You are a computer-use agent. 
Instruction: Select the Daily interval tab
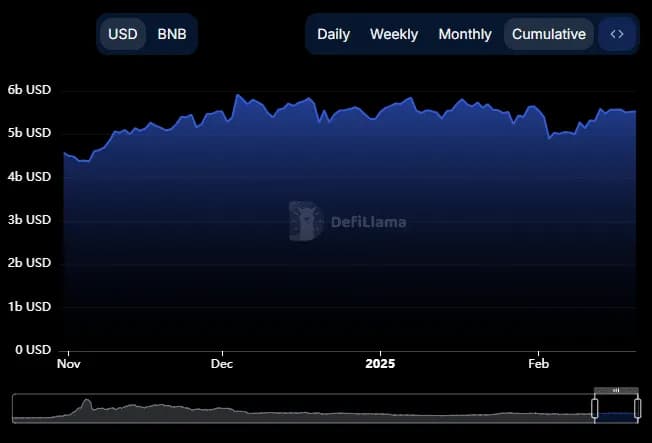click(333, 34)
